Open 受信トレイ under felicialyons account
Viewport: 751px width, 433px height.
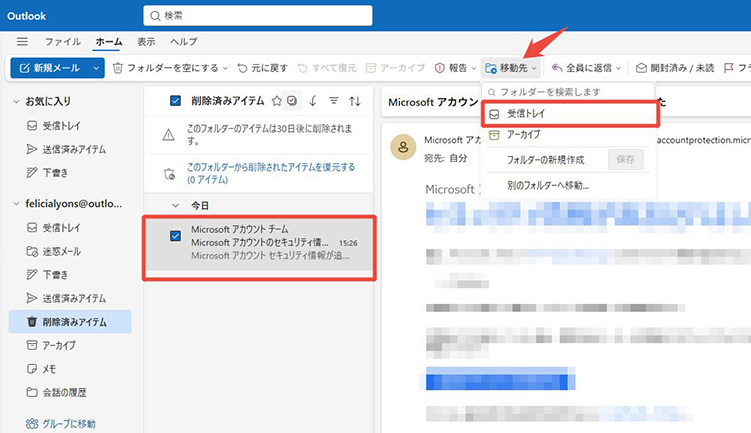pos(61,228)
